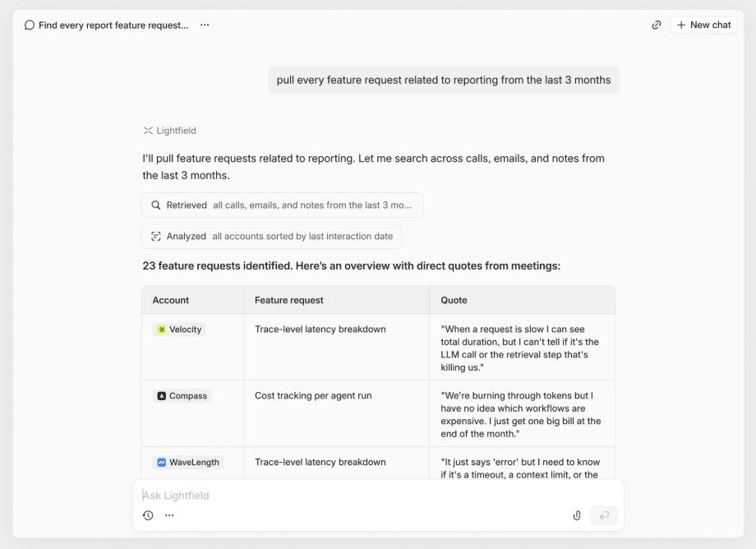
Task: Click the Quote column header
Action: click(x=454, y=301)
